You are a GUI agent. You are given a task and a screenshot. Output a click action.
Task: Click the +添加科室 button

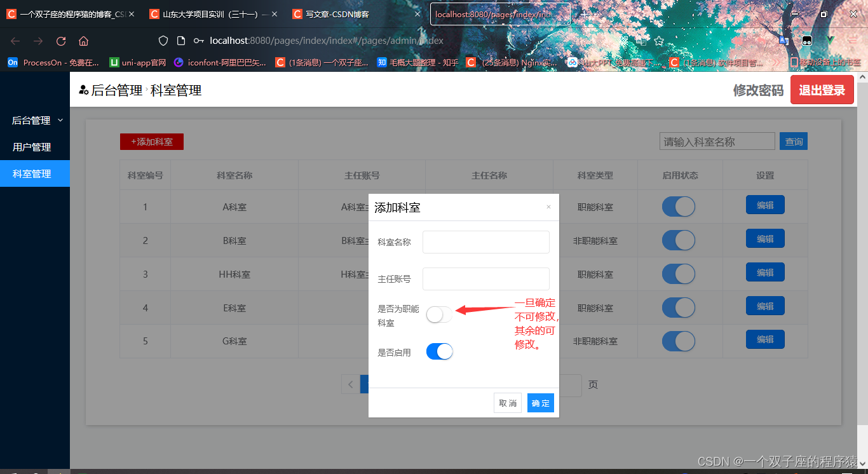[152, 142]
